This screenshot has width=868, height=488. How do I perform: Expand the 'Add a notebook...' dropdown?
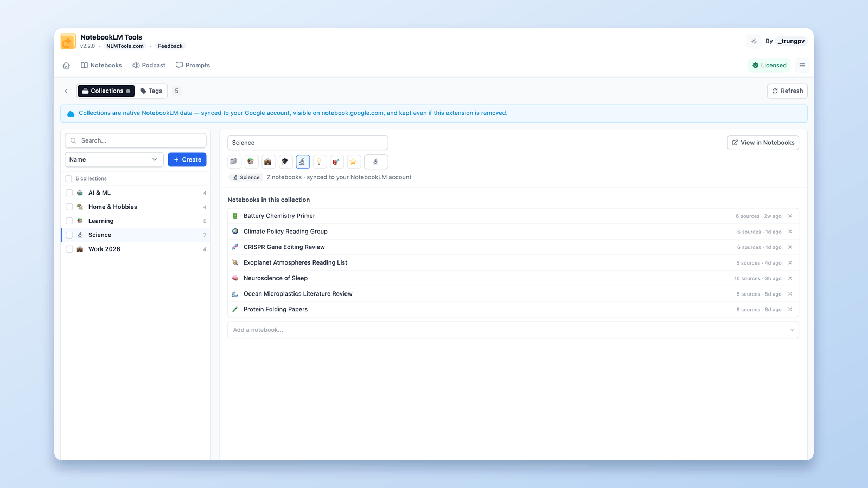(x=513, y=330)
